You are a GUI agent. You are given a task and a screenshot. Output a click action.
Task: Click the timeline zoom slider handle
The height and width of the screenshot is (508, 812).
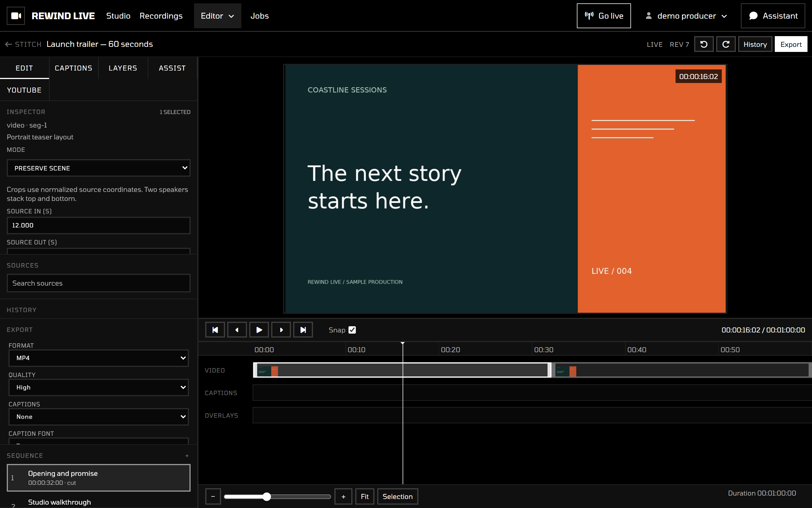(267, 497)
